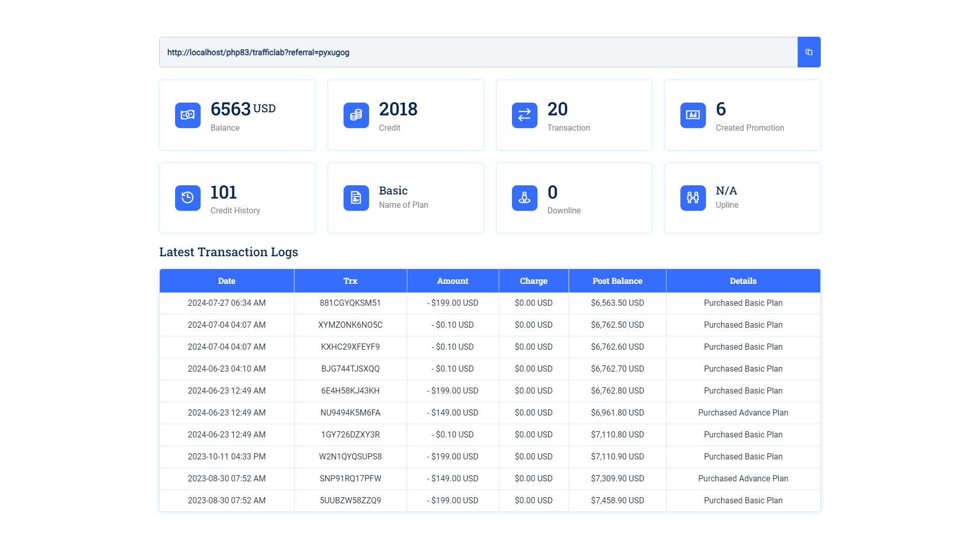Click the Credit History clock icon
The height and width of the screenshot is (538, 980).
pos(188,198)
